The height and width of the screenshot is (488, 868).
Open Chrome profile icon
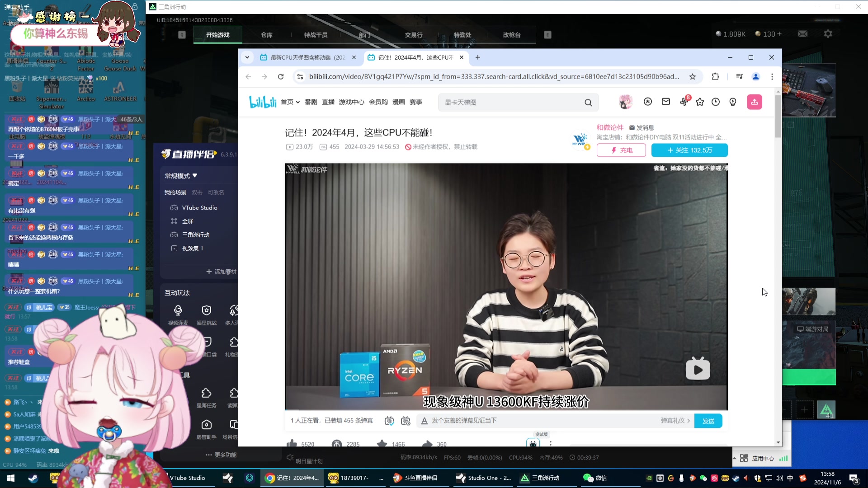pos(756,77)
